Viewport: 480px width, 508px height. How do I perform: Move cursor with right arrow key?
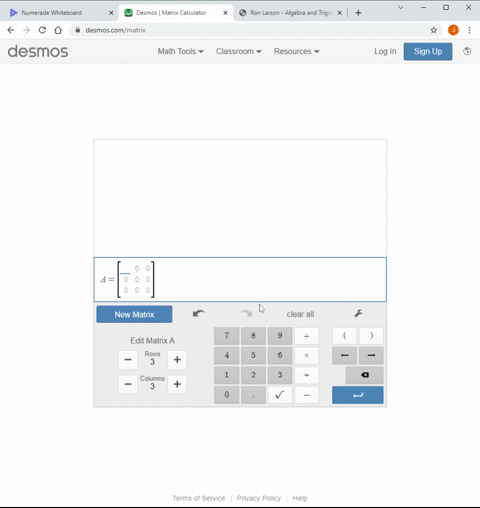(371, 355)
